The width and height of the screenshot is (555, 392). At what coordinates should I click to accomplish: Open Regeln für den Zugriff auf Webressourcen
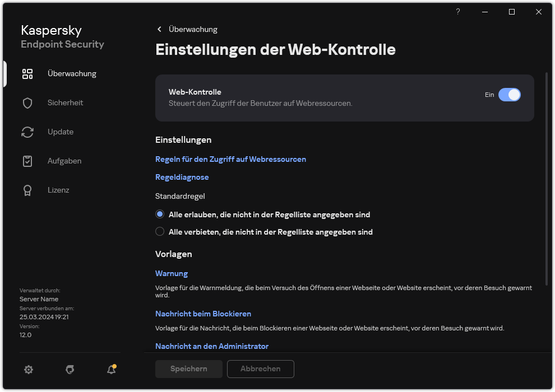(x=230, y=159)
